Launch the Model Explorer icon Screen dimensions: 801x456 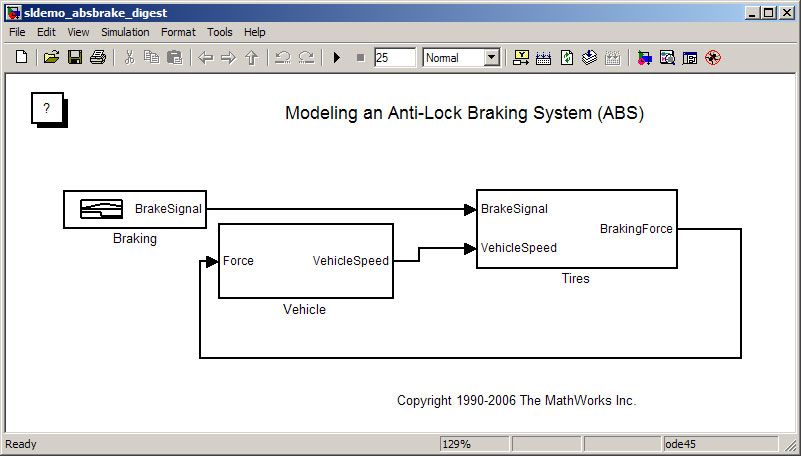[667, 58]
